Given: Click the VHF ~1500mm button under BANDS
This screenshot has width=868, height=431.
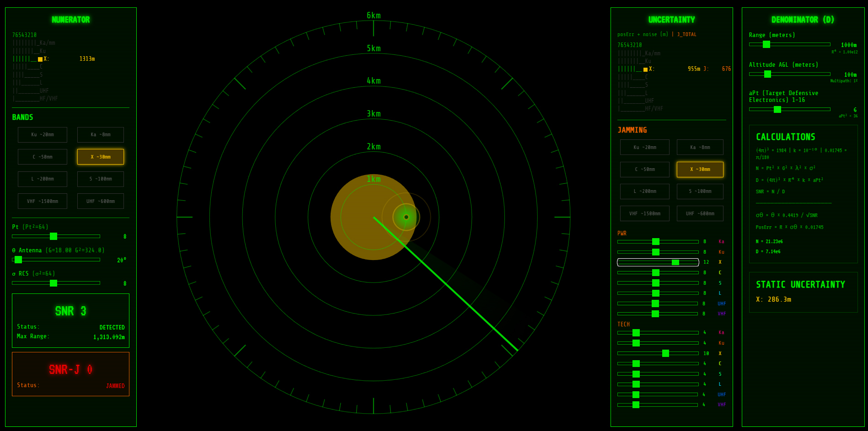Looking at the screenshot, I should 43,201.
